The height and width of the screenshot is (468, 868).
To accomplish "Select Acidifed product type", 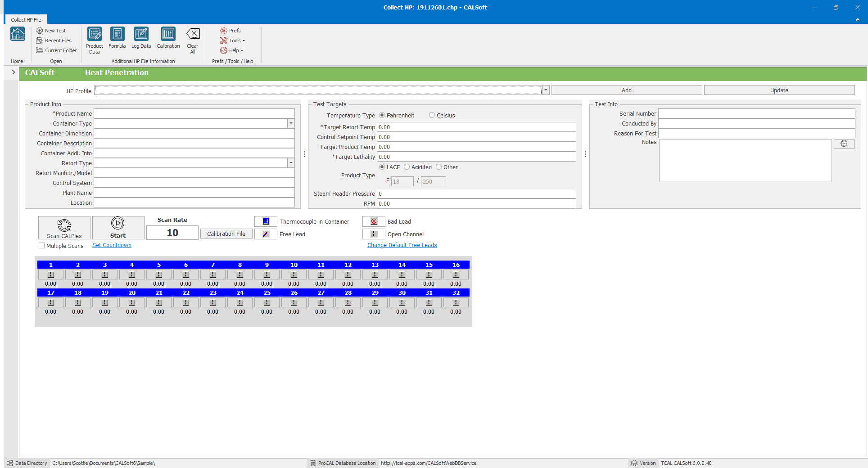I will point(407,167).
